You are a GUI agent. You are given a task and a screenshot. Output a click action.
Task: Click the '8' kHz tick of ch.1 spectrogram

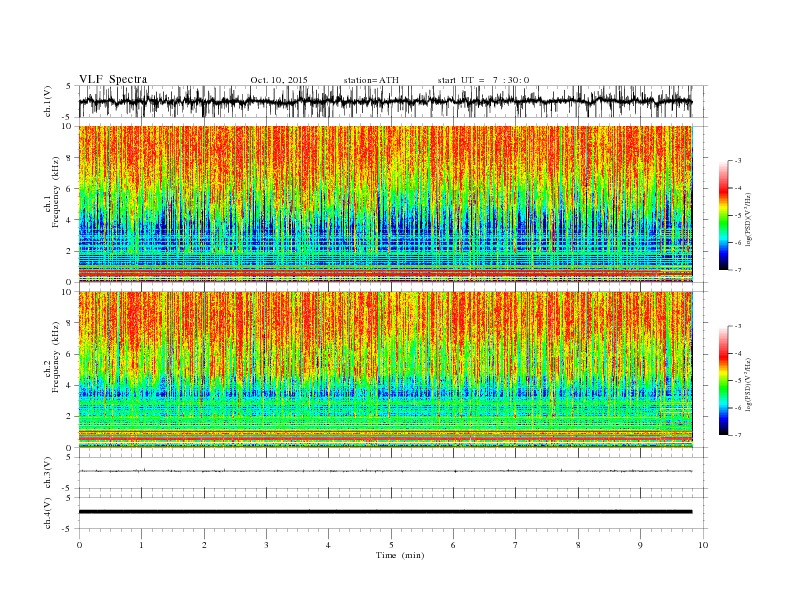70,158
